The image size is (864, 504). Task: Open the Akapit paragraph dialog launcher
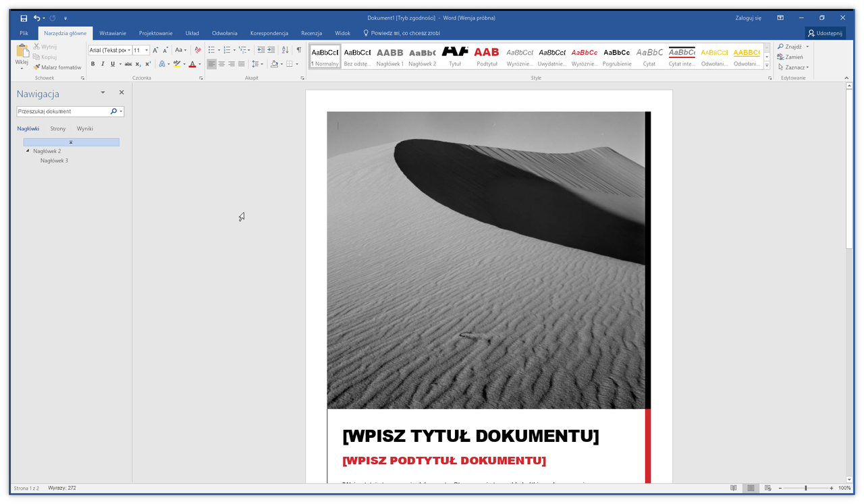click(302, 78)
